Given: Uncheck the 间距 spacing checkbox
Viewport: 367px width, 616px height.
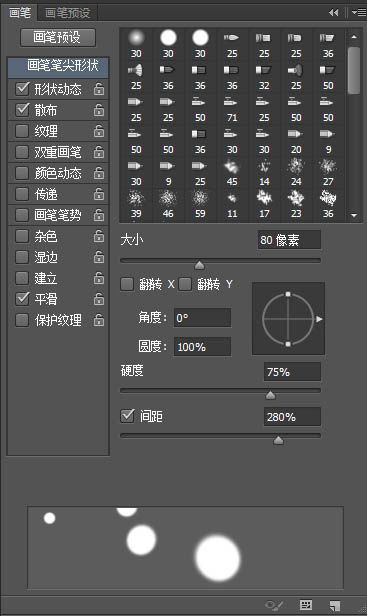Looking at the screenshot, I should point(127,416).
